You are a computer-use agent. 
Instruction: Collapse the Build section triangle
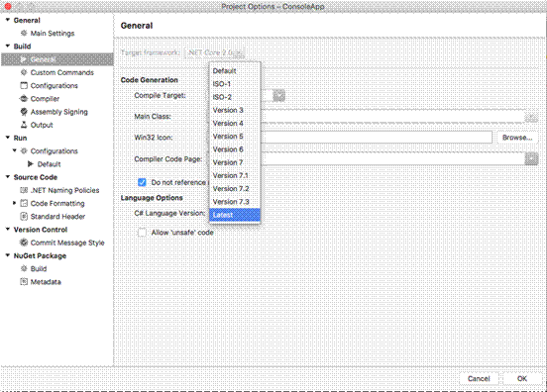click(8, 46)
